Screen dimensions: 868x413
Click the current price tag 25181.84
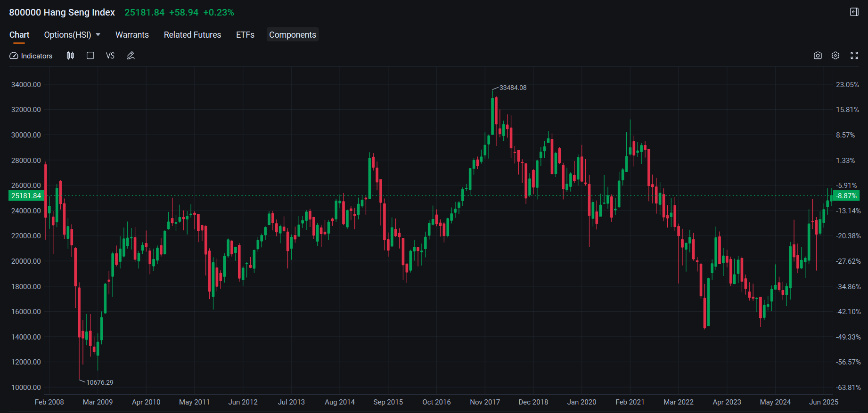pyautogui.click(x=26, y=196)
